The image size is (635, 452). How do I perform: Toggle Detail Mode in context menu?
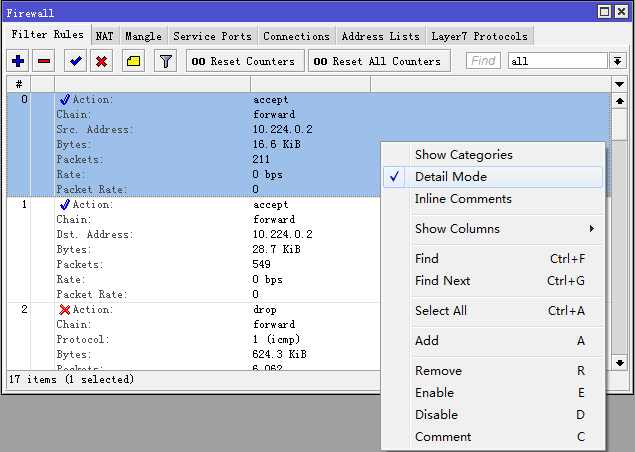coord(450,177)
